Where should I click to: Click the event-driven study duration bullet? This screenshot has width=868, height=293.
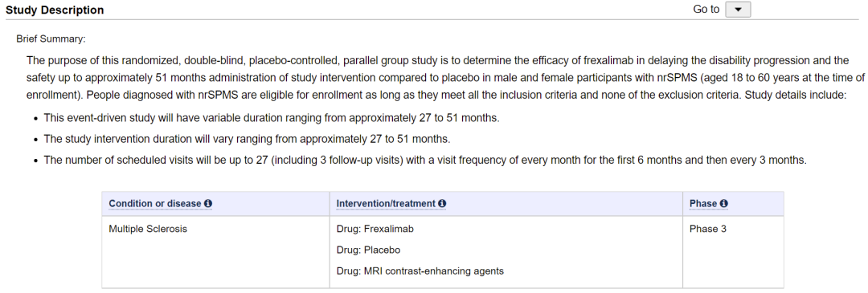coord(271,119)
